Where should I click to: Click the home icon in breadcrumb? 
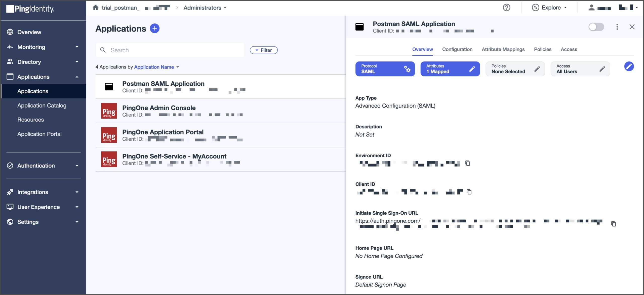[x=95, y=8]
